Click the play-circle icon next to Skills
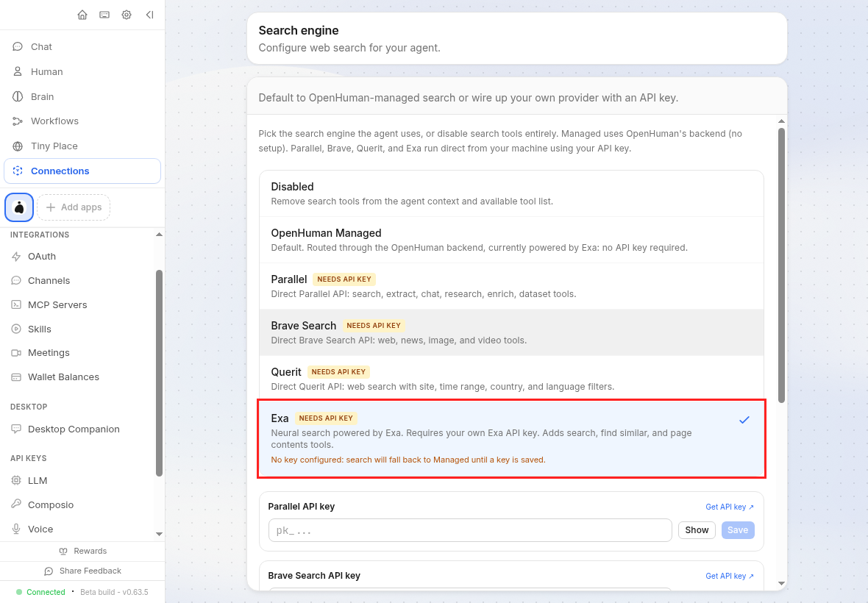 click(x=16, y=329)
